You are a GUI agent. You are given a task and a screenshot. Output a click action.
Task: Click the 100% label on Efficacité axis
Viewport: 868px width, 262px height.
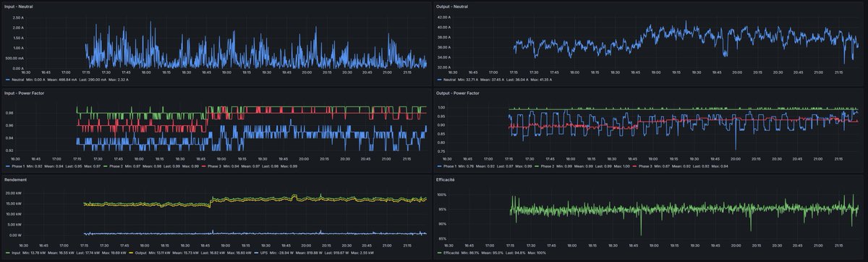(443, 195)
